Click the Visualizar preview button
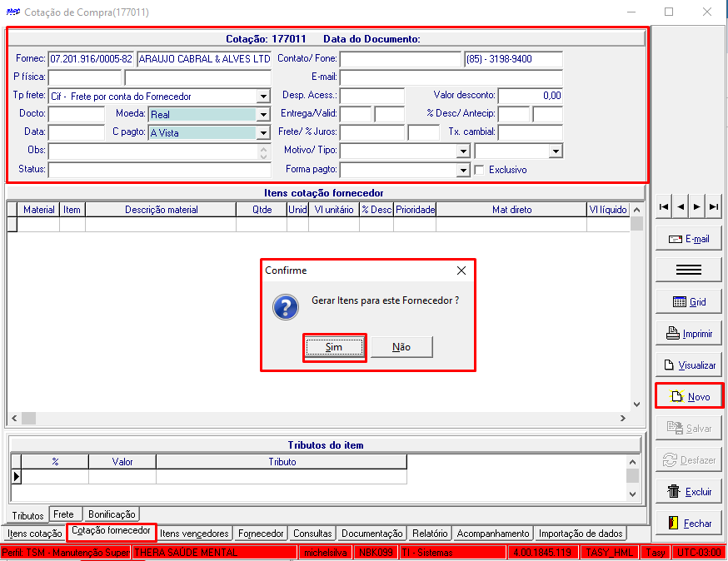Screen dimensions: 728x561 [689, 365]
